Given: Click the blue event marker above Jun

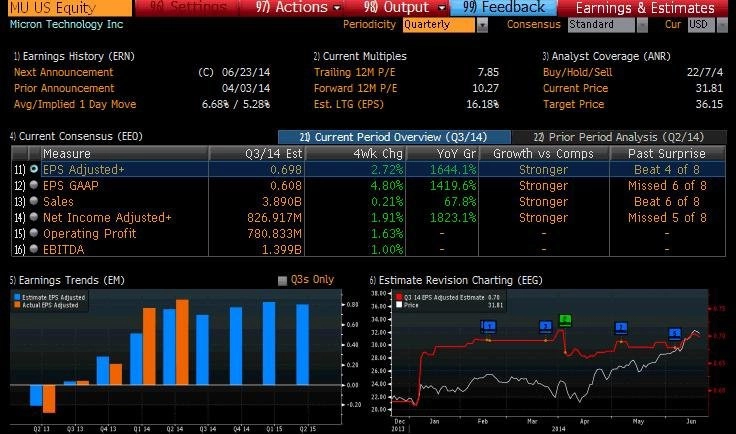Looking at the screenshot, I should [x=675, y=333].
